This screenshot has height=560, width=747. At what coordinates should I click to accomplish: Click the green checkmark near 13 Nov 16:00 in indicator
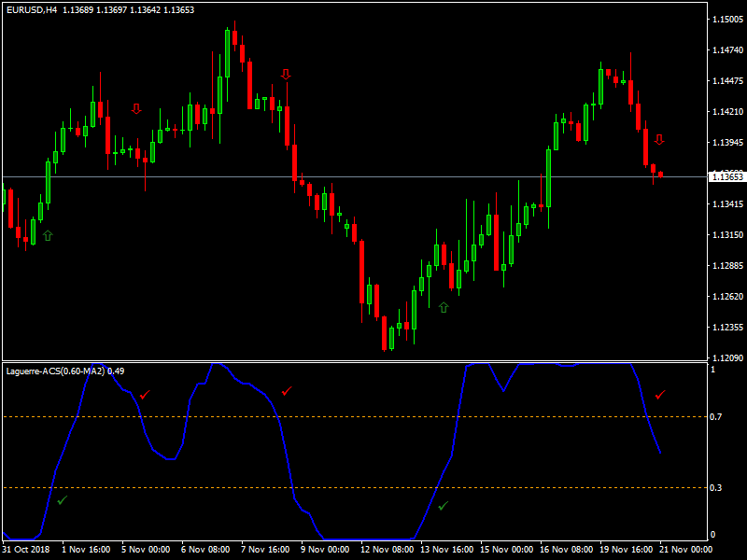[444, 505]
